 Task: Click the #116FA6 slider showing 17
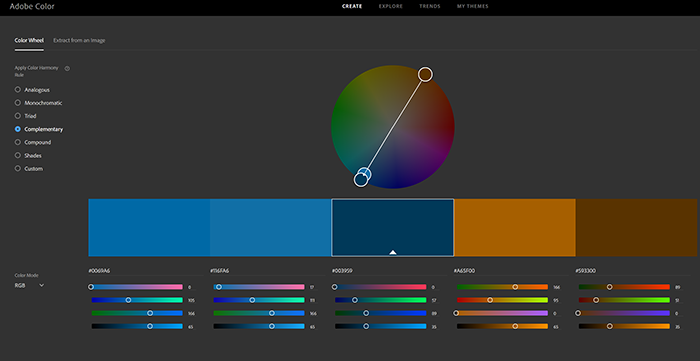pyautogui.click(x=259, y=287)
